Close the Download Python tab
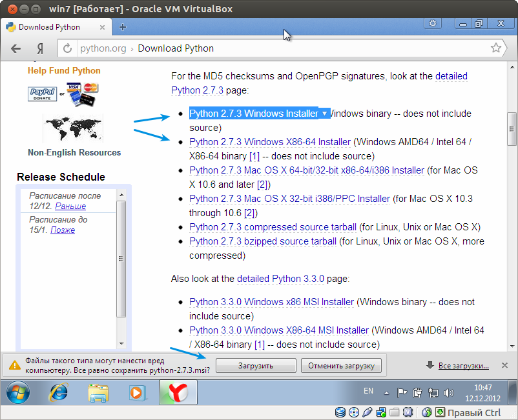518x420 pixels. (x=103, y=27)
